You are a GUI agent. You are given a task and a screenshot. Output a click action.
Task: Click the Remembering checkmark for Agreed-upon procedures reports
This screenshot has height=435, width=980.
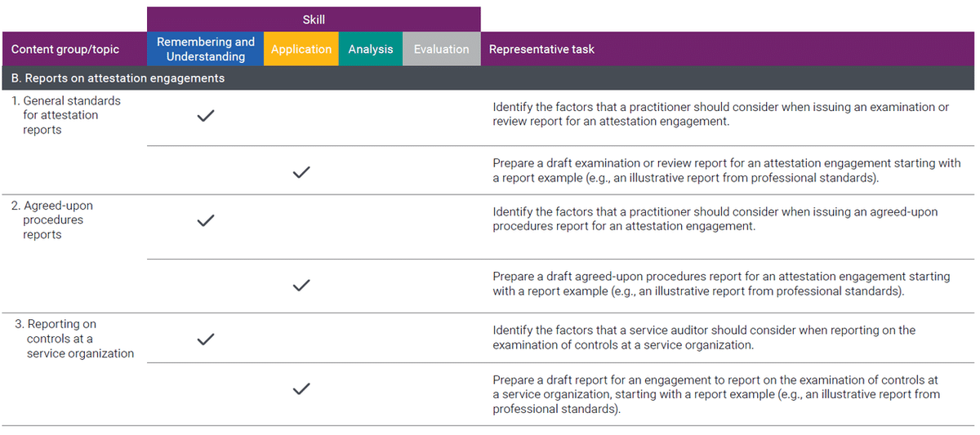tap(206, 220)
